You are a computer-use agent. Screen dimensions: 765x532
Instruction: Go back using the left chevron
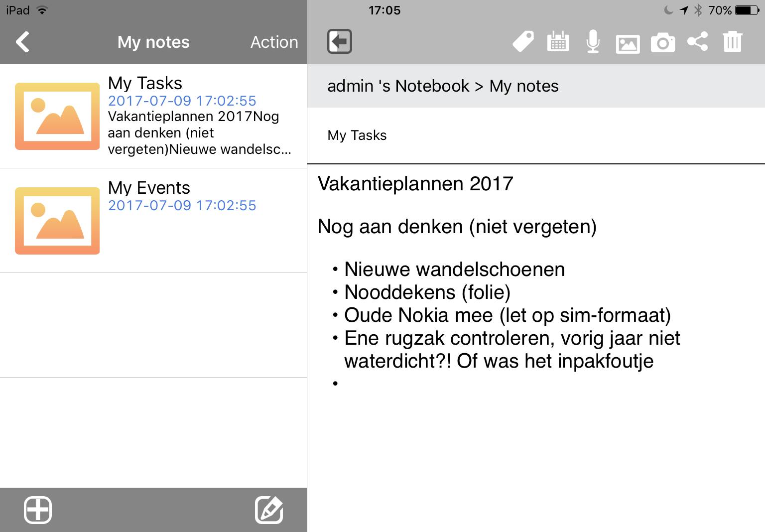point(23,42)
